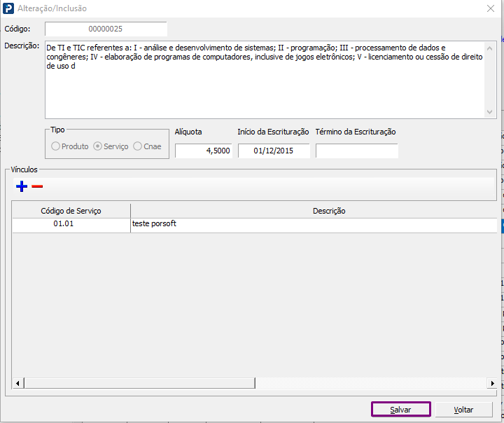Click the horizontal scrollbar thumb of the grid
Screen dimensions: 504x423
(139, 383)
